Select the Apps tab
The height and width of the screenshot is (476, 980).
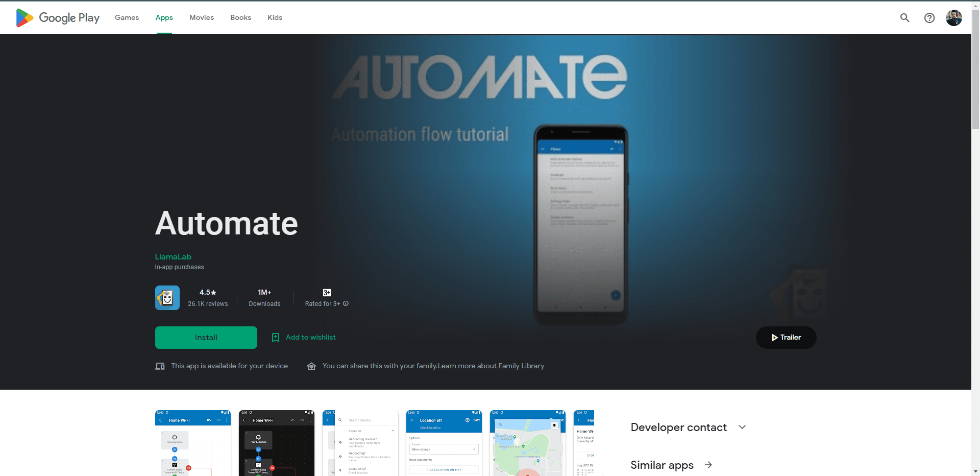point(164,17)
